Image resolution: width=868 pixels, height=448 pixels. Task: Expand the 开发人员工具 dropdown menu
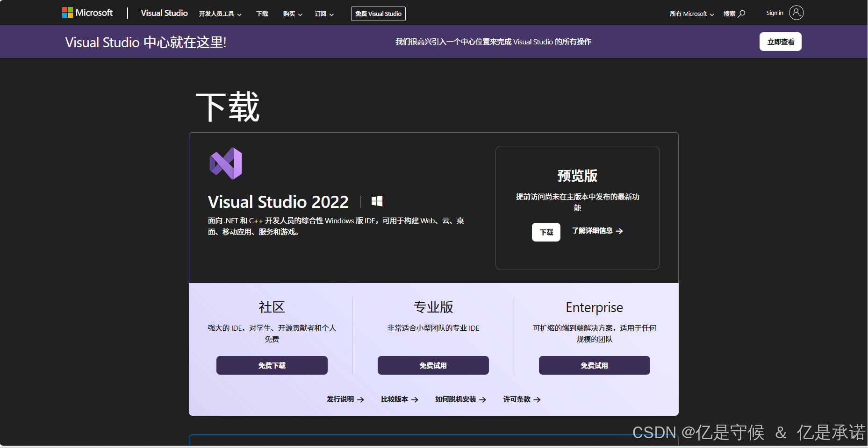220,14
